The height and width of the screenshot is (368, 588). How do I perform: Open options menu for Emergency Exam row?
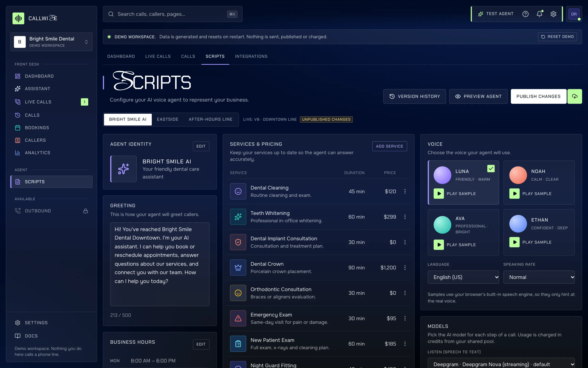coord(405,318)
